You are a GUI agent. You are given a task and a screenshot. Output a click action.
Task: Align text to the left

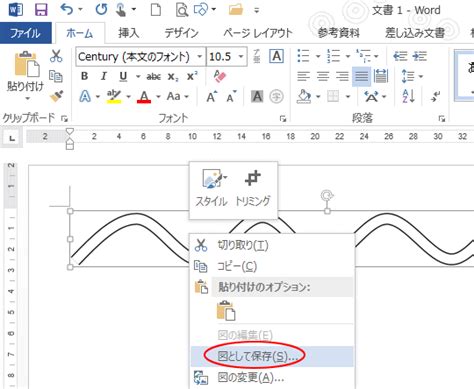(303, 76)
